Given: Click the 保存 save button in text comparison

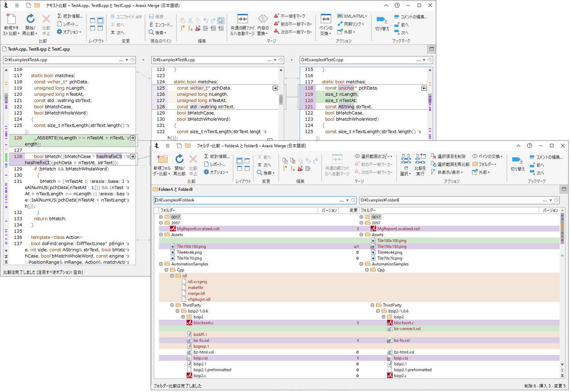Looking at the screenshot, I should [156, 17].
